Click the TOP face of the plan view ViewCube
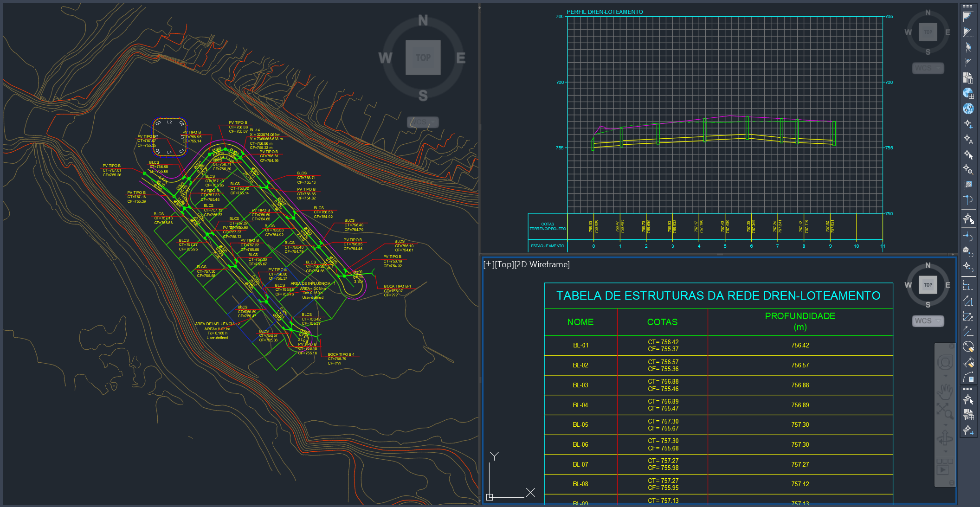 (x=423, y=58)
